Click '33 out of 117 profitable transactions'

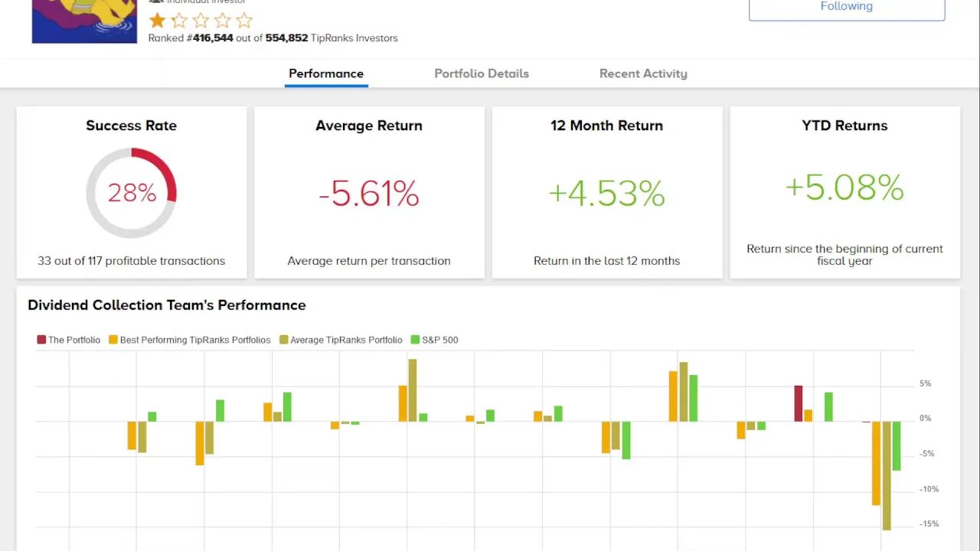tap(132, 261)
